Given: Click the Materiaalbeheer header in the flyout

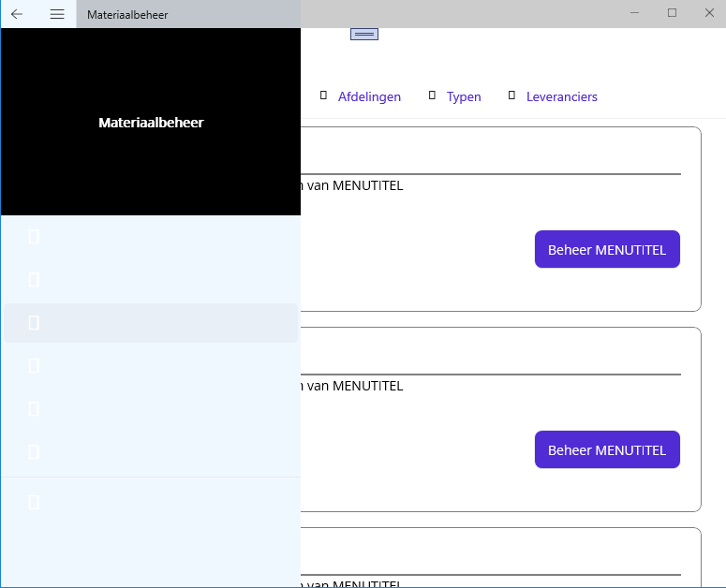Looking at the screenshot, I should tap(151, 123).
